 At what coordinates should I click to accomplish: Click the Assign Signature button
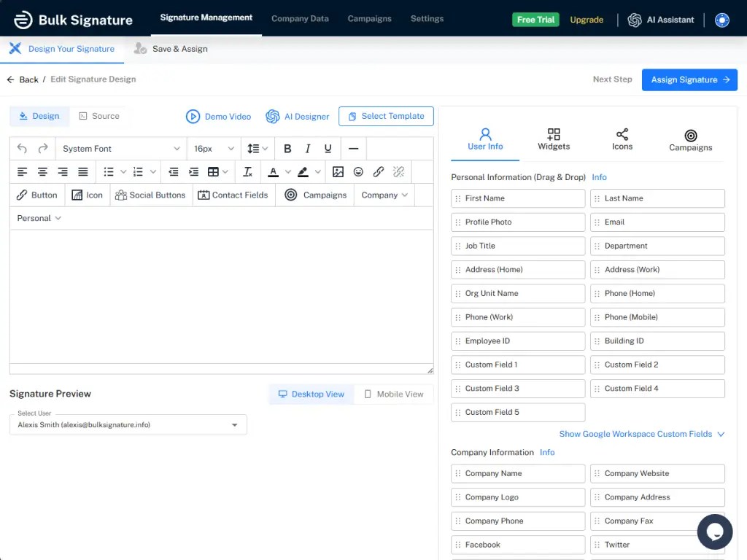click(x=689, y=79)
